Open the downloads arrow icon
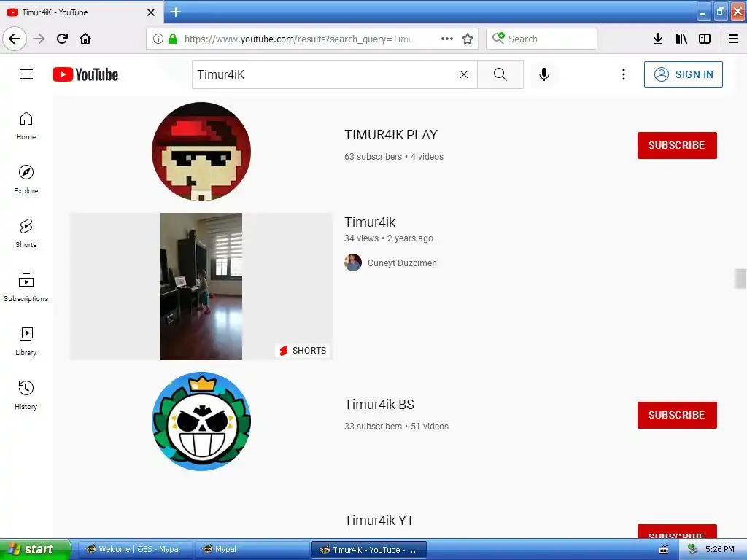The image size is (747, 560). [658, 39]
